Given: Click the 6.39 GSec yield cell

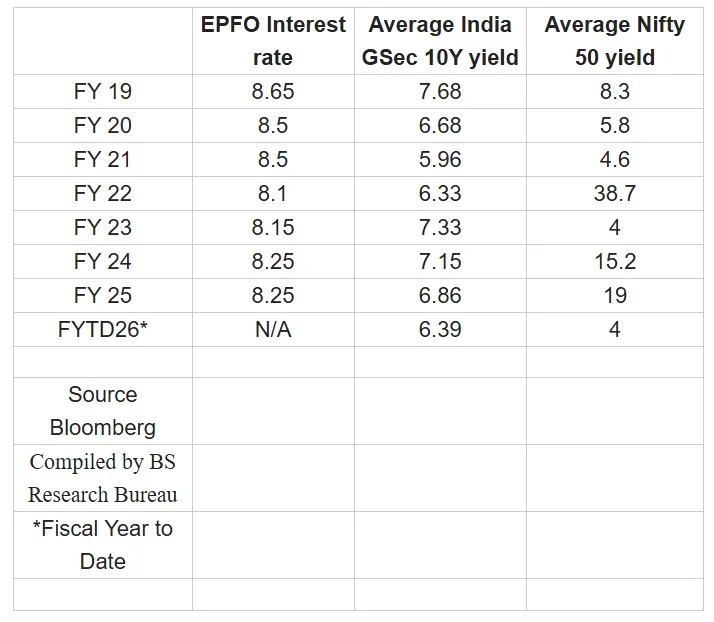Looking at the screenshot, I should (440, 330).
